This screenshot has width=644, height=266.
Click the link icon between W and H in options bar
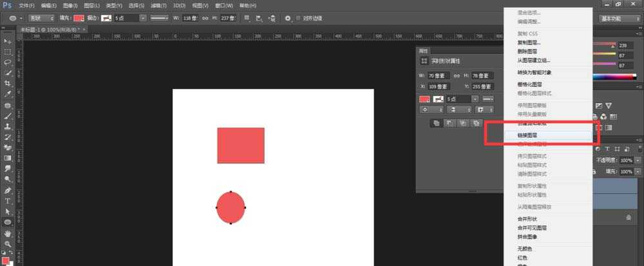point(198,18)
